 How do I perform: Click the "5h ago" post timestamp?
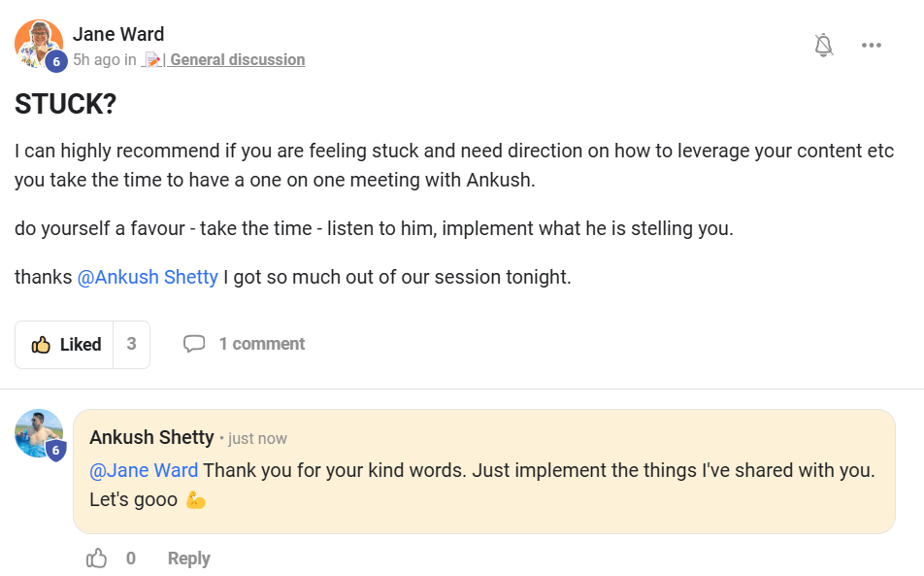click(96, 59)
